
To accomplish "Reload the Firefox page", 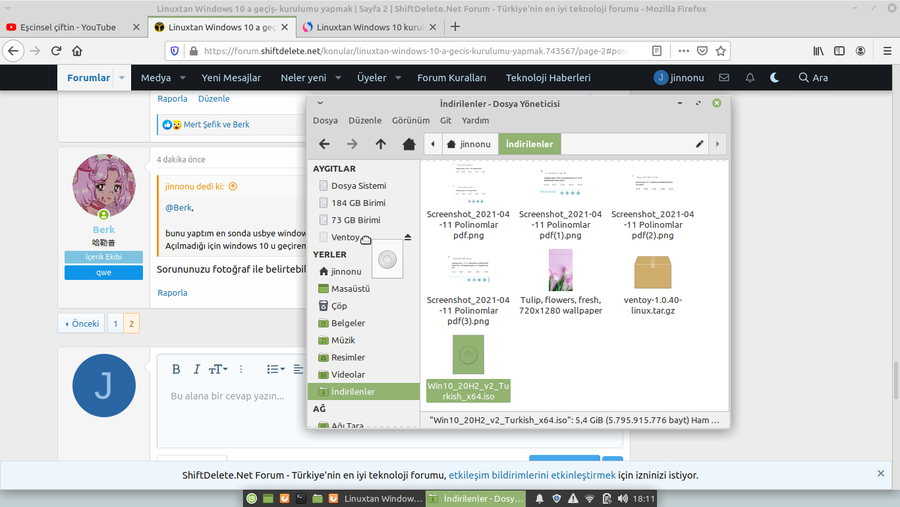I will [56, 51].
